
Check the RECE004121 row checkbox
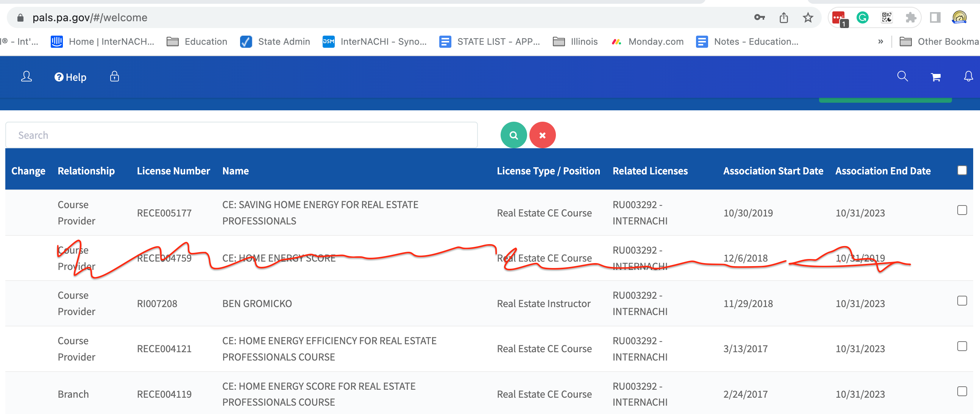(x=962, y=346)
